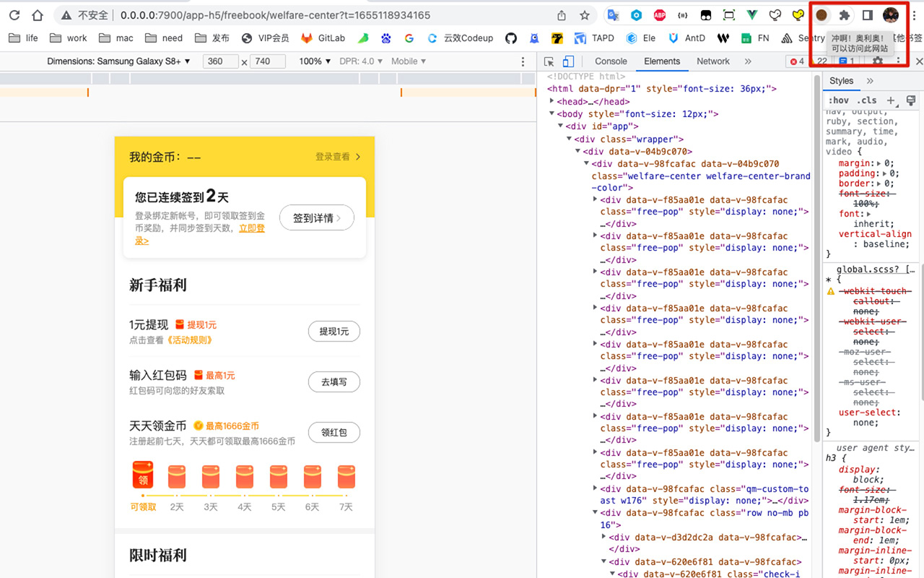The image size is (924, 578).
Task: Open the 100% zoom dropdown
Action: pos(315,61)
